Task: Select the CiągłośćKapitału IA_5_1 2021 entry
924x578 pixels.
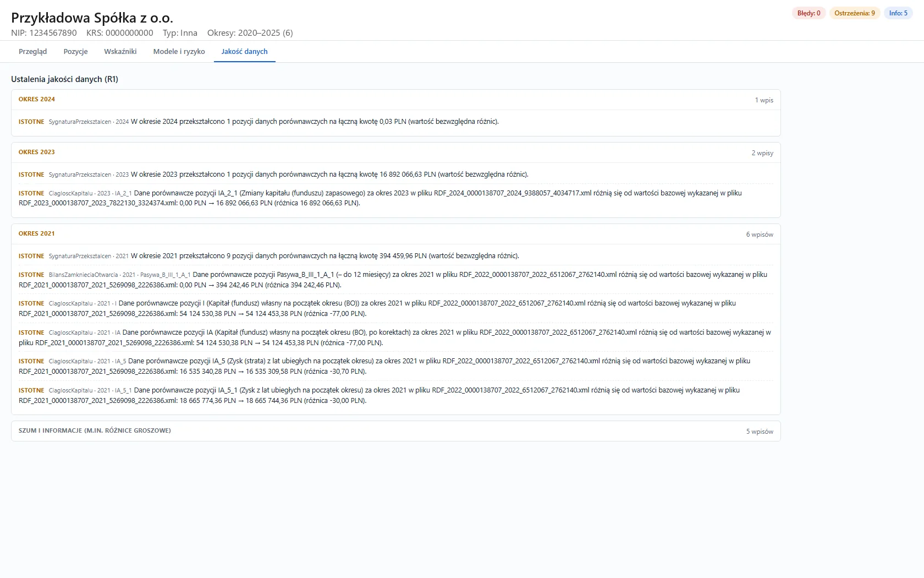Action: click(396, 395)
